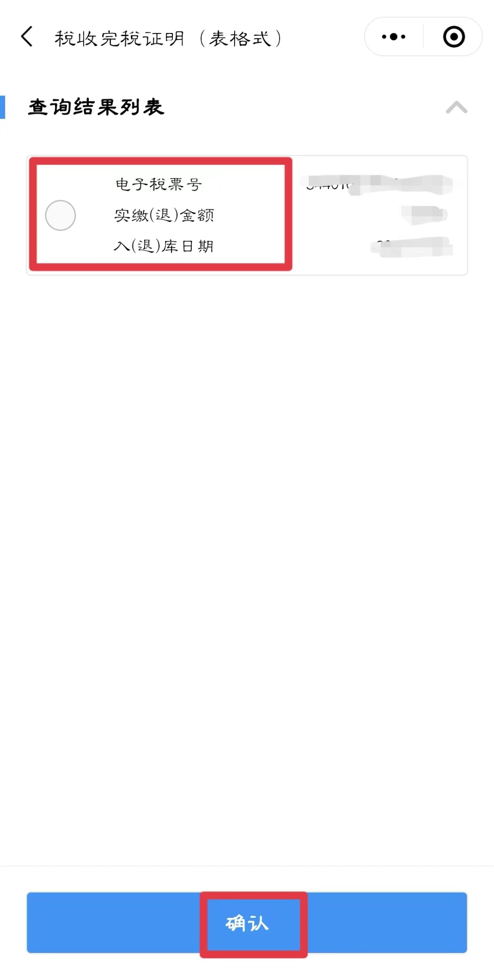This screenshot has width=494, height=980.
Task: Collapse the 查询结果列表 section with the chevron
Action: [x=456, y=108]
